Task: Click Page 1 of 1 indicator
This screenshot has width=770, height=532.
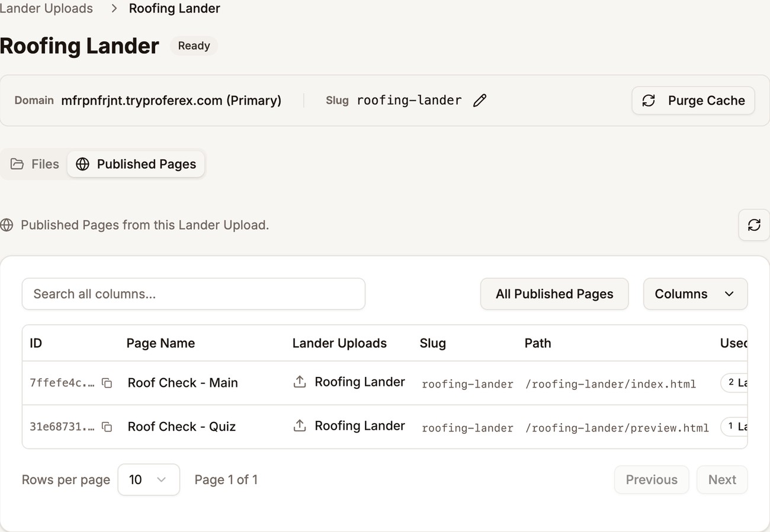Action: click(226, 480)
